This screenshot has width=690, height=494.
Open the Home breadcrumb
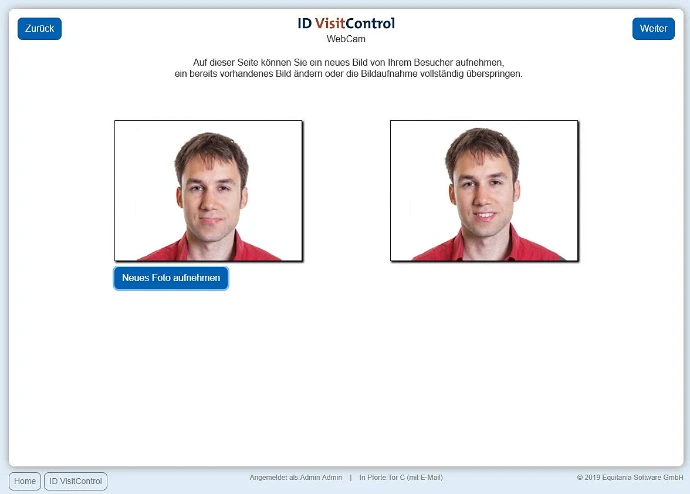pyautogui.click(x=25, y=481)
